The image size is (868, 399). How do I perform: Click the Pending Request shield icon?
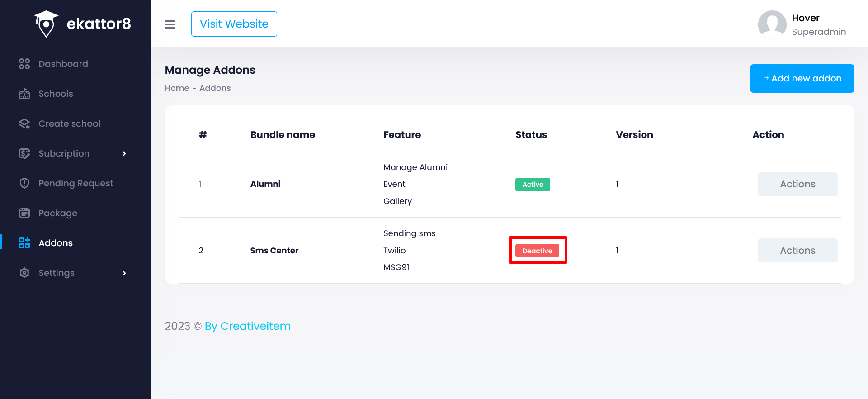point(24,183)
